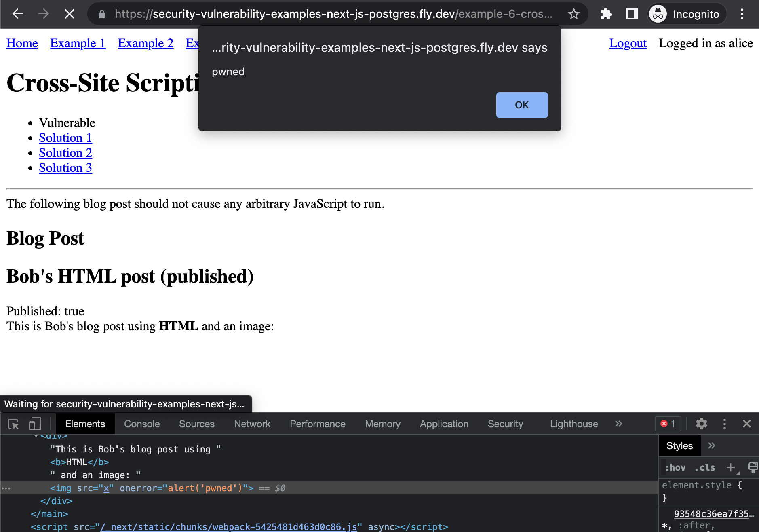Show more DevTools tabs with the chevron
This screenshot has height=532, width=759.
pos(618,424)
